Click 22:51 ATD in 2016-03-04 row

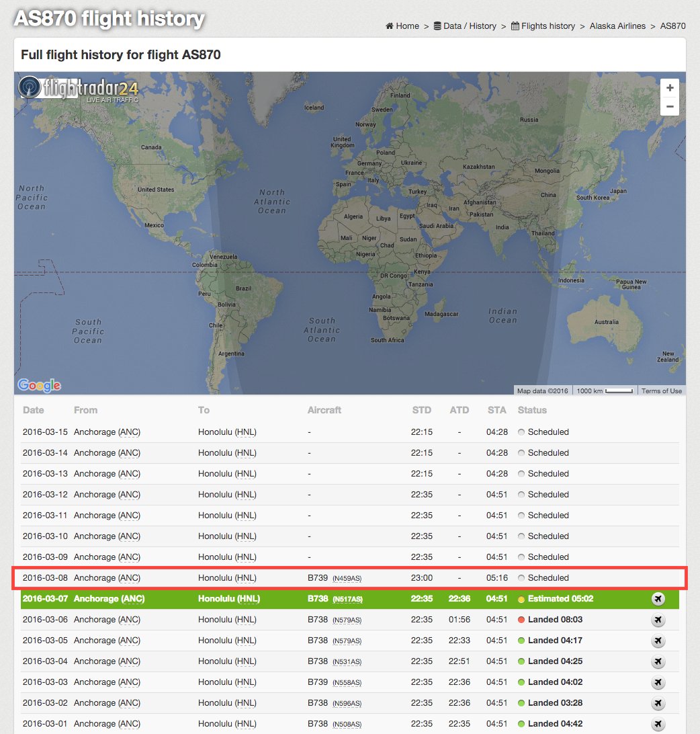click(459, 661)
